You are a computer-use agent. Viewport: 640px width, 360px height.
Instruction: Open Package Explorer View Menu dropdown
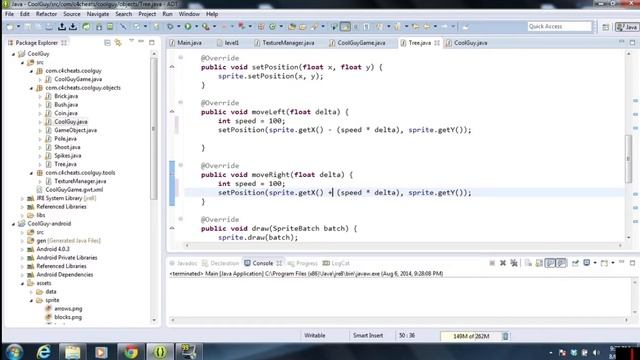131,41
